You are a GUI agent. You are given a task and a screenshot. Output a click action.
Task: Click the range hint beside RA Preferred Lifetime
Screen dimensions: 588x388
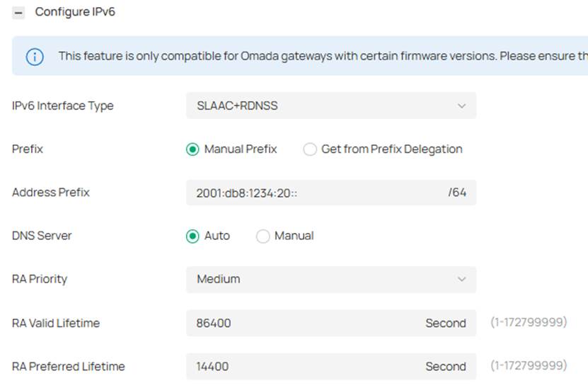point(529,366)
